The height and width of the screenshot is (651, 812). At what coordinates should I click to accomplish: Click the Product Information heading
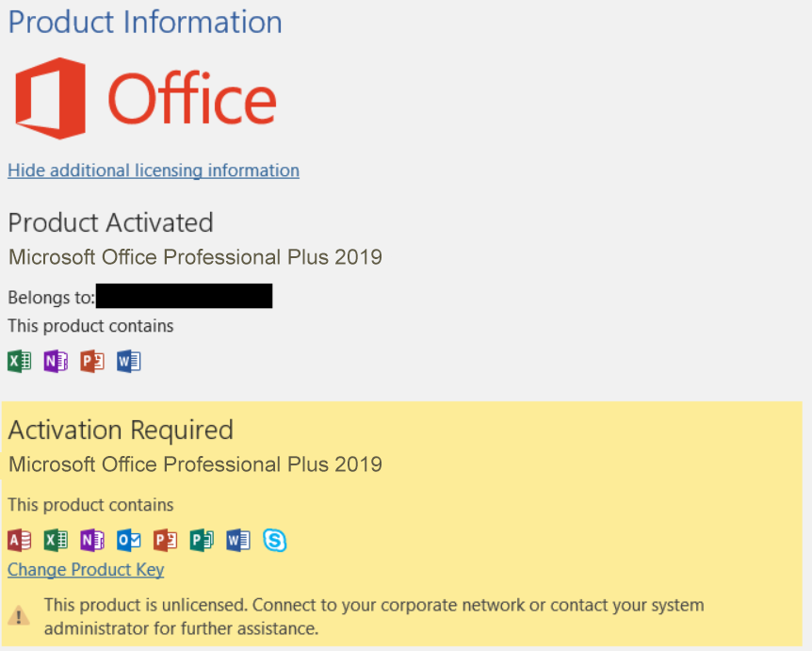[x=144, y=22]
